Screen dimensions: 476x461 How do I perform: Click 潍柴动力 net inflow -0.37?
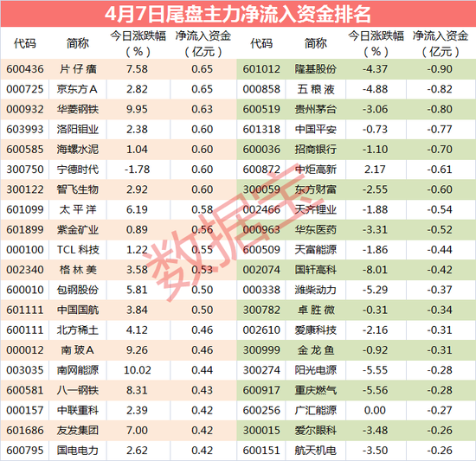pyautogui.click(x=440, y=290)
